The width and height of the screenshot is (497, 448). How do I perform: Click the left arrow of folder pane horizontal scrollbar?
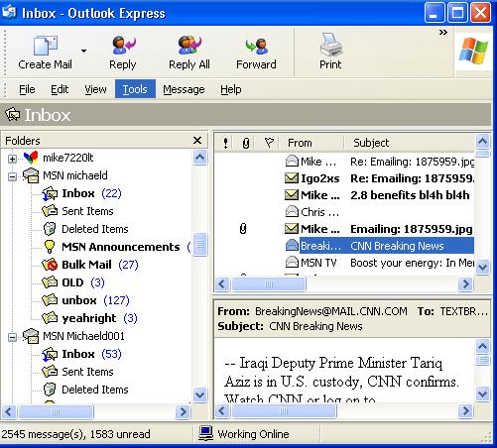tap(9, 411)
